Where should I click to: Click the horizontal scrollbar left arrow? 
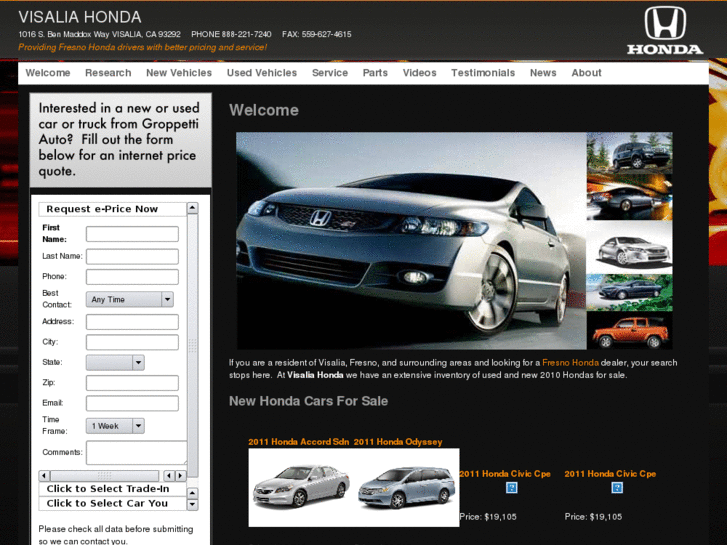click(44, 475)
